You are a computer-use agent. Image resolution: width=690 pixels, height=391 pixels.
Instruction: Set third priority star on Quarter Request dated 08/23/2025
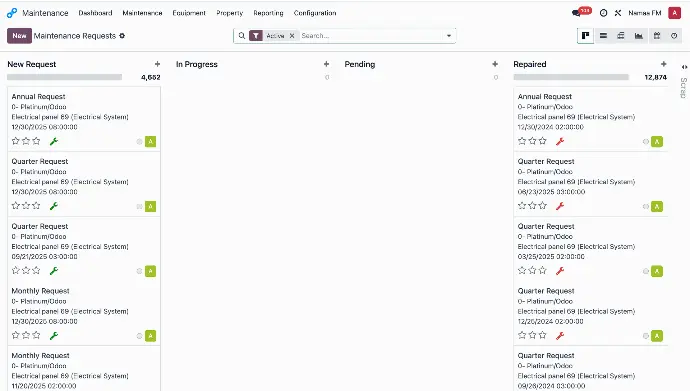543,205
